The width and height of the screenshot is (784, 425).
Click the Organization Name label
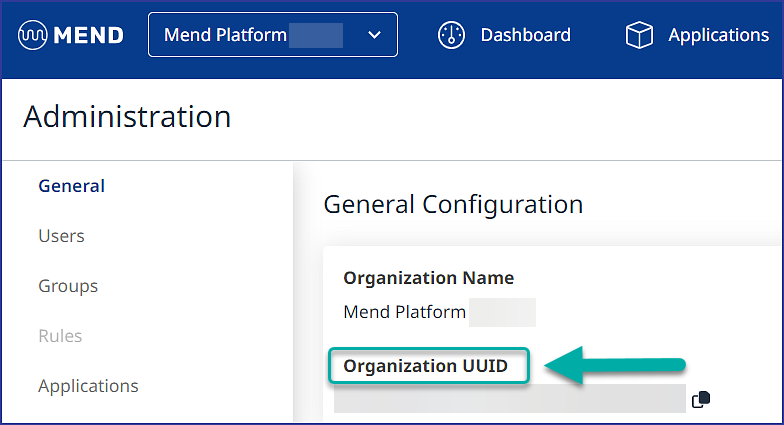point(428,278)
